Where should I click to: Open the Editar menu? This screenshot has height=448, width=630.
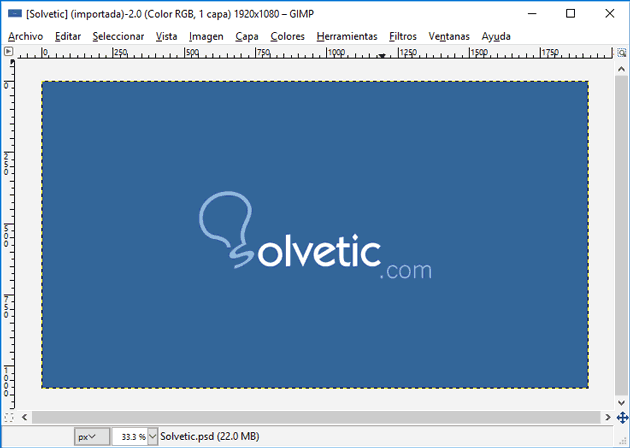pos(68,37)
